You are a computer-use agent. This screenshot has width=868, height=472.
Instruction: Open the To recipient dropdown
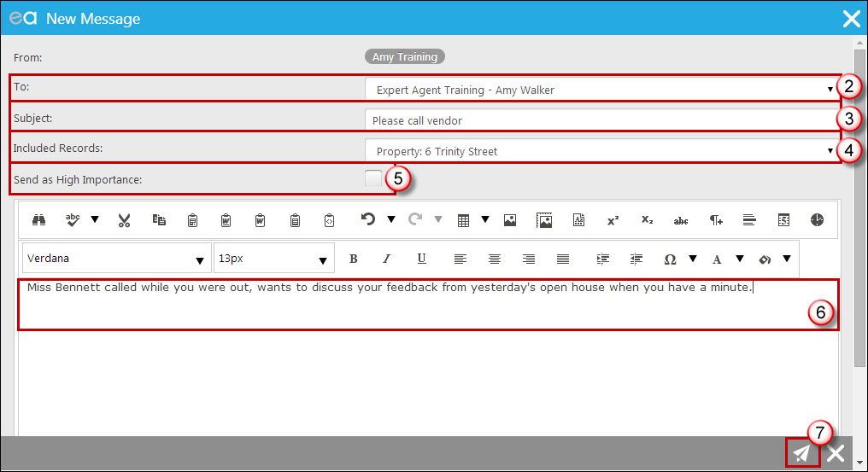830,89
